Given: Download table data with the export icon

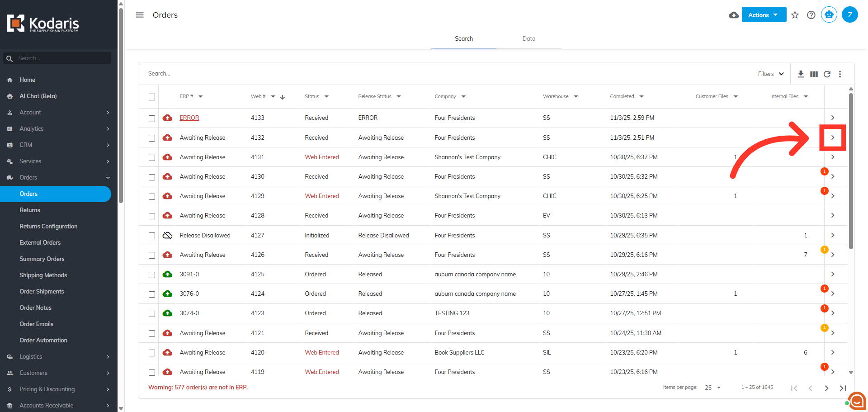Looking at the screenshot, I should [801, 74].
